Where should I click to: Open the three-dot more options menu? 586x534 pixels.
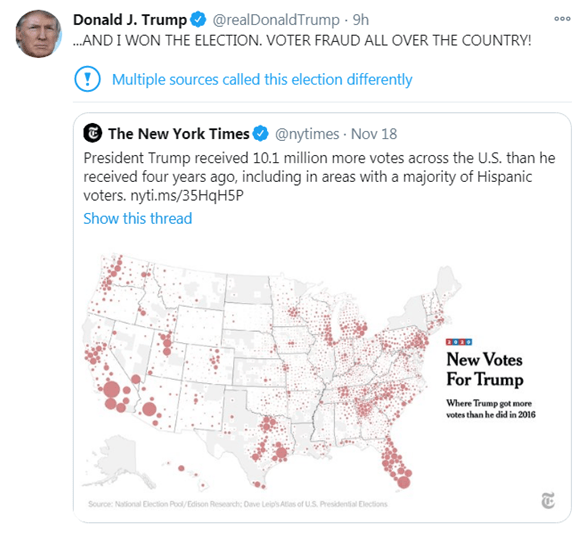tap(562, 19)
